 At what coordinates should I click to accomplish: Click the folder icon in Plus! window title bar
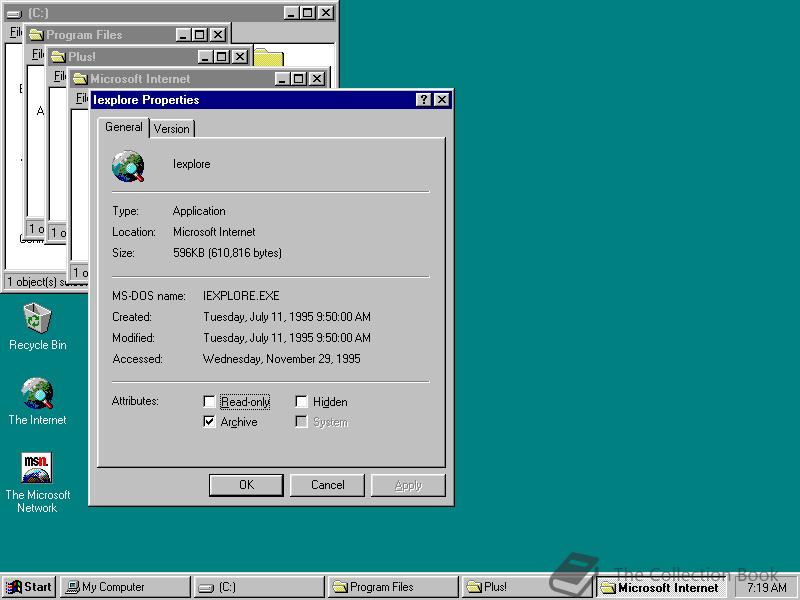tap(58, 57)
